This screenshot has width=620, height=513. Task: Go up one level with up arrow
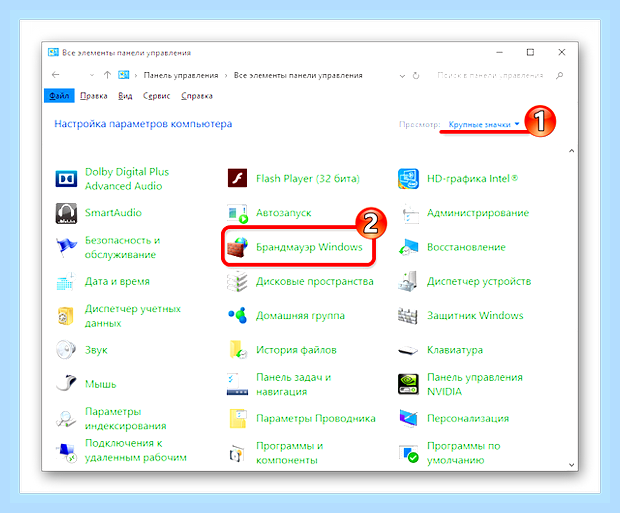(107, 75)
